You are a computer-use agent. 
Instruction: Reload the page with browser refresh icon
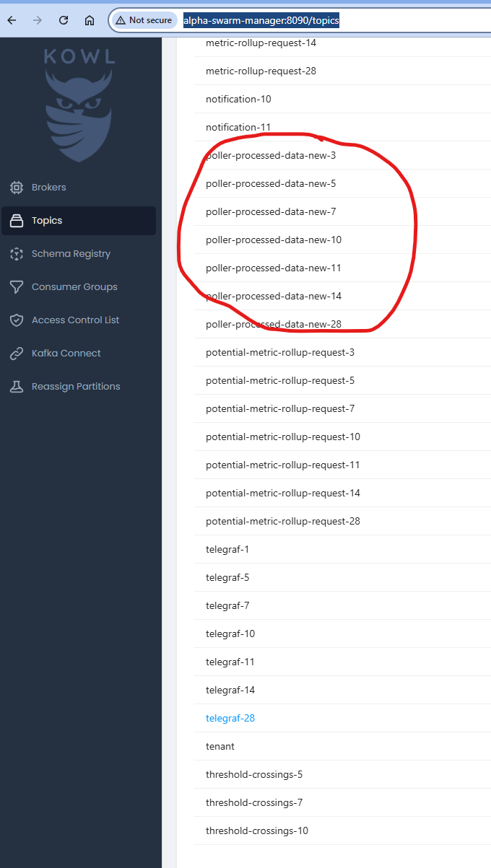pos(64,20)
